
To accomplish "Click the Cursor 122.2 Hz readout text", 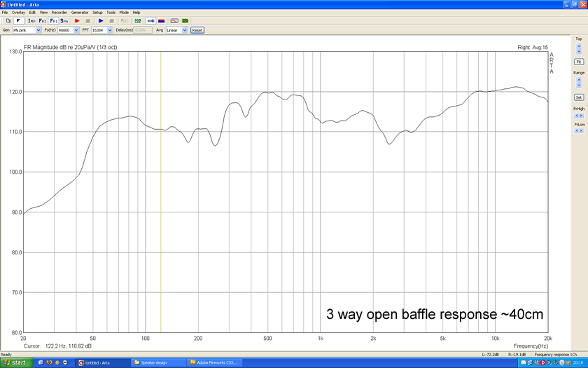I will tap(57, 346).
